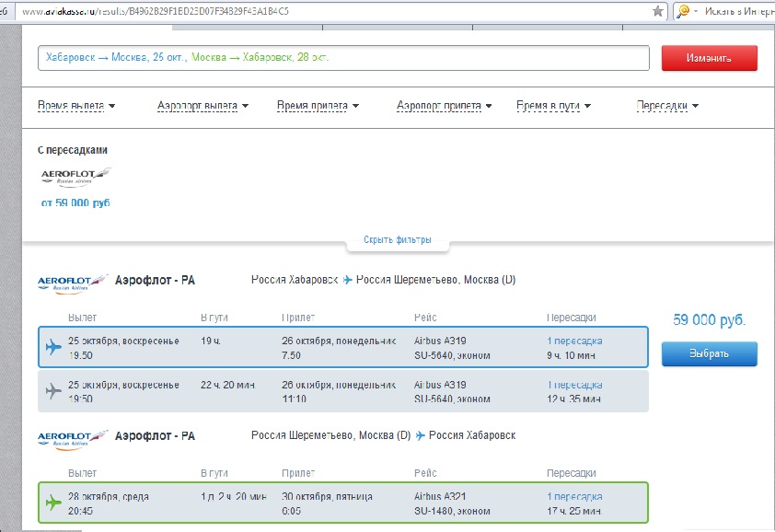Open the Аэропорт вылета filter dropdown
This screenshot has width=775, height=532.
point(202,105)
